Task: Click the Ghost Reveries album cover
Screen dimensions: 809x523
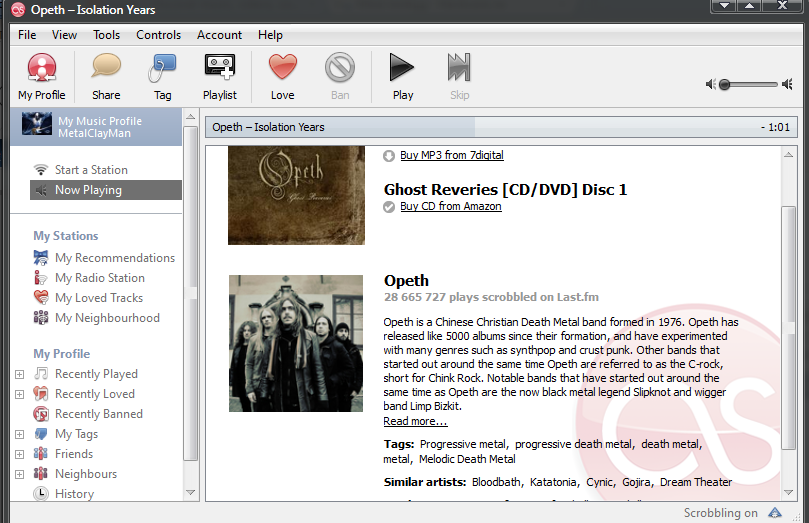Action: tap(296, 195)
